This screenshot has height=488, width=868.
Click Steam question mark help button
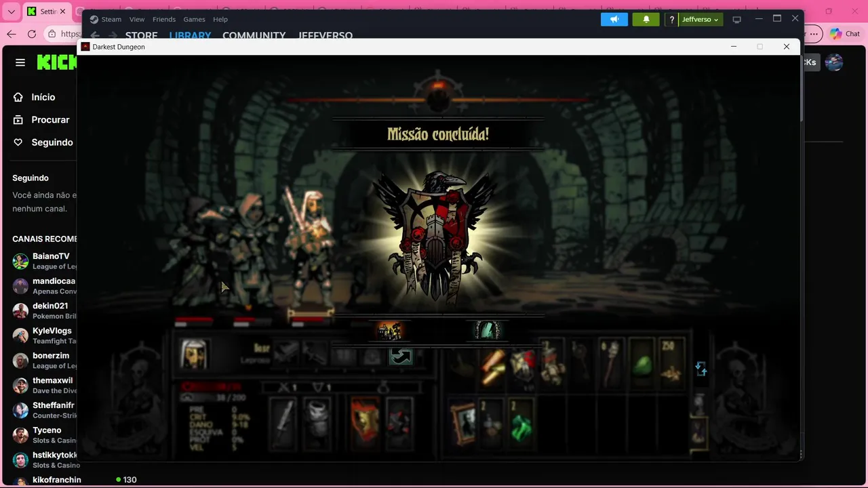tap(671, 19)
